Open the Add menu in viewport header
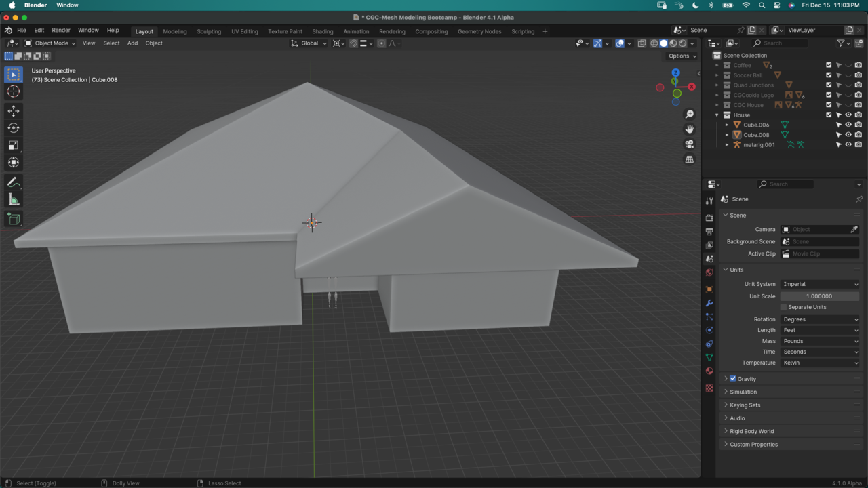Screen dimensions: 868x488 132,43
